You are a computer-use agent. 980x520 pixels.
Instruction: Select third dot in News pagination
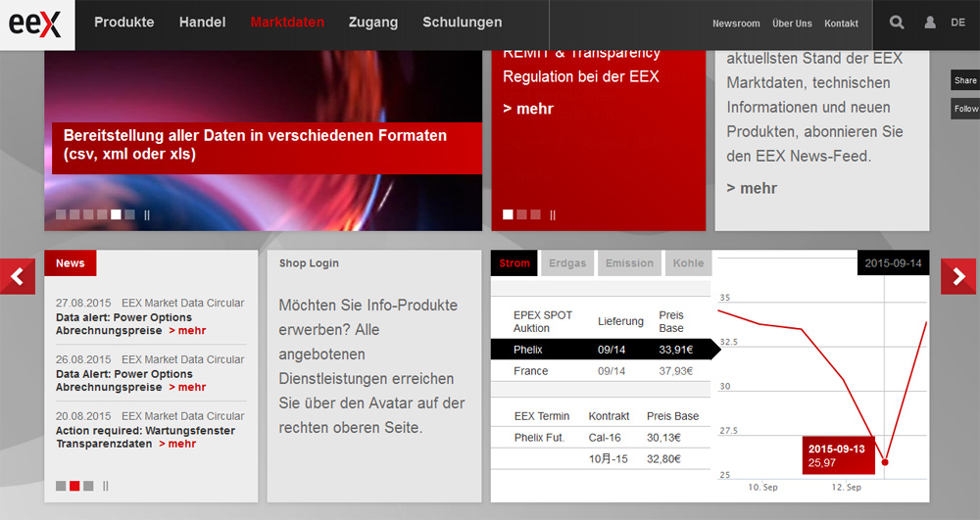click(88, 486)
